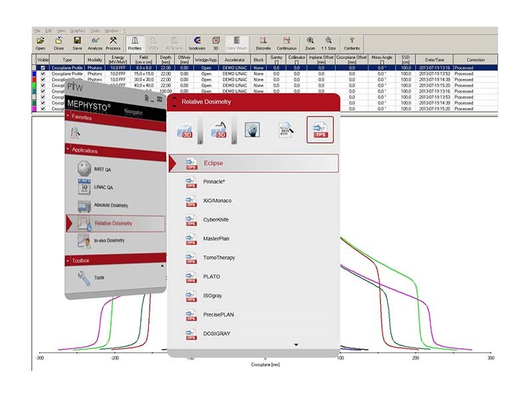Click the Toolbox scroll-up arrow
Viewport: 532px width, 399px height.
pyautogui.click(x=162, y=265)
